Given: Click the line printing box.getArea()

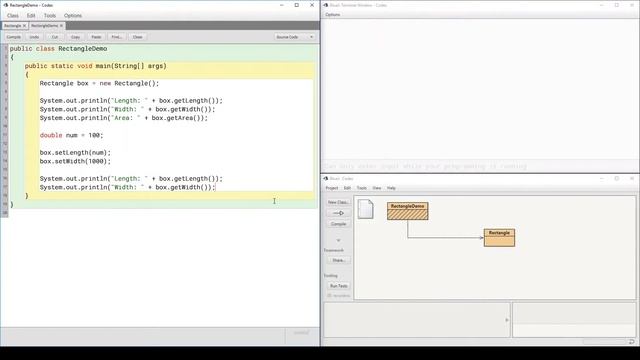Looking at the screenshot, I should [124, 118].
